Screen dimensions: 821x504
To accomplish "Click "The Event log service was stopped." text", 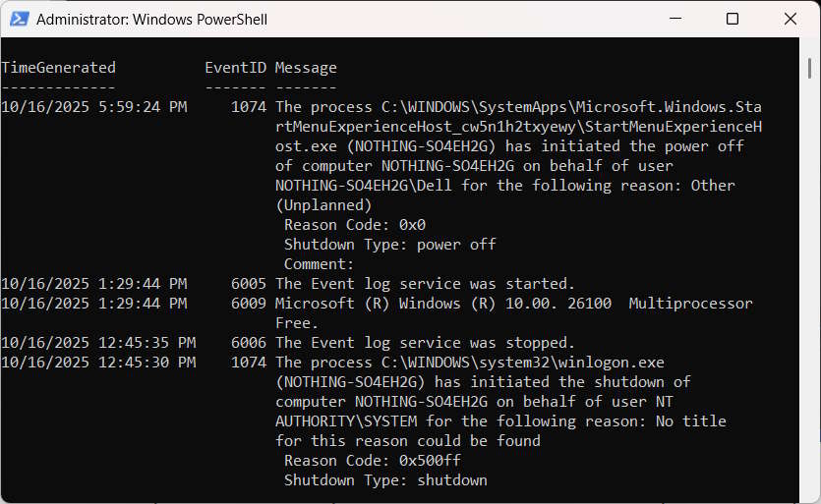I will click(425, 343).
